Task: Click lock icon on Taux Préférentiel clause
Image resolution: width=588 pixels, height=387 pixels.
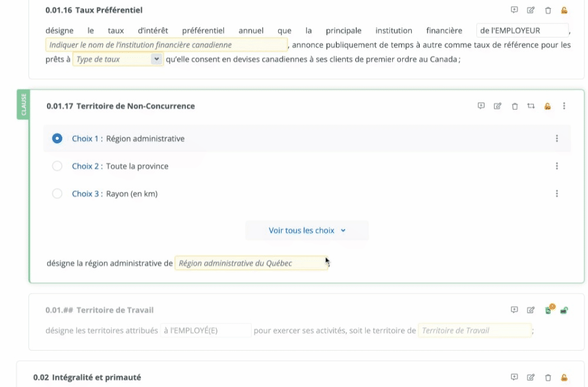Action: tap(564, 10)
